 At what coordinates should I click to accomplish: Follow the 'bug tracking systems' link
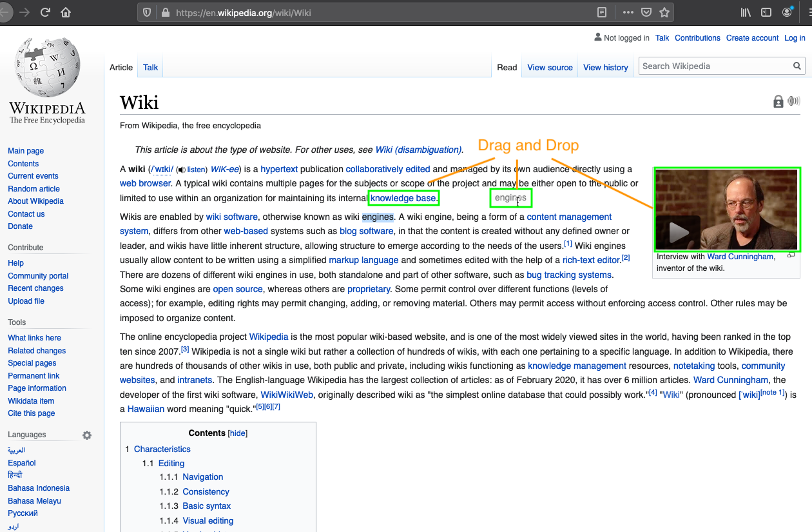point(569,275)
